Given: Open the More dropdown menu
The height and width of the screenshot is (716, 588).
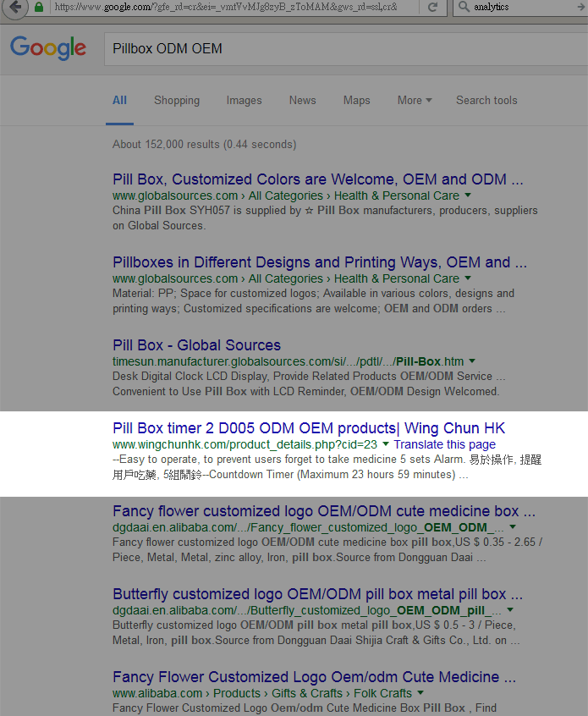Looking at the screenshot, I should tap(414, 101).
